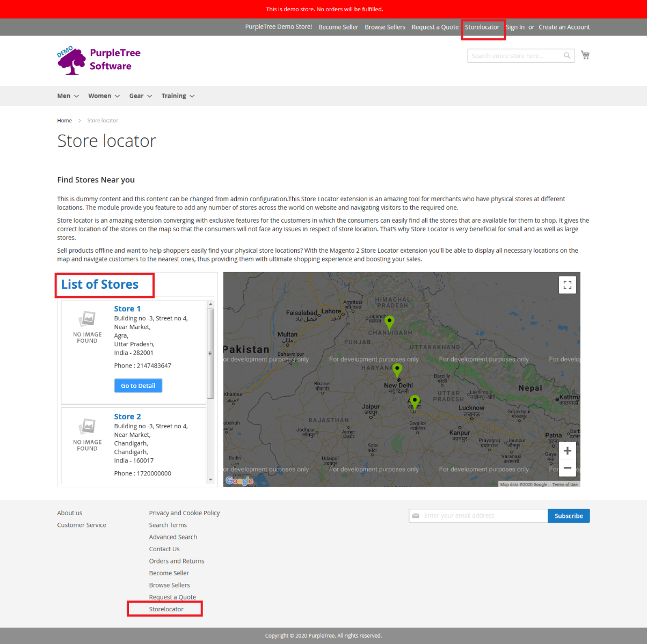Viewport: 647px width, 644px height.
Task: Click Store 2 no-image placeholder
Action: coord(88,435)
